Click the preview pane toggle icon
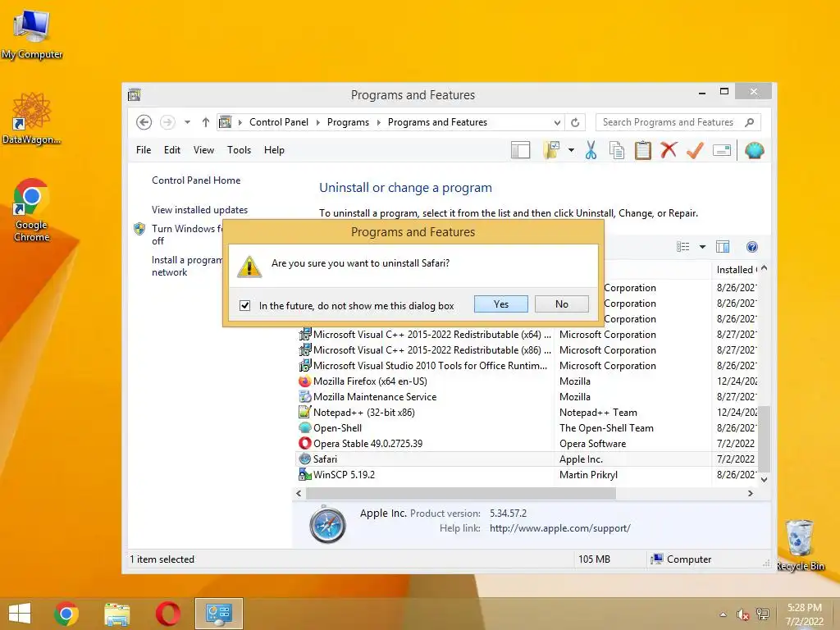Screen dimensions: 840x630 pyautogui.click(x=723, y=246)
